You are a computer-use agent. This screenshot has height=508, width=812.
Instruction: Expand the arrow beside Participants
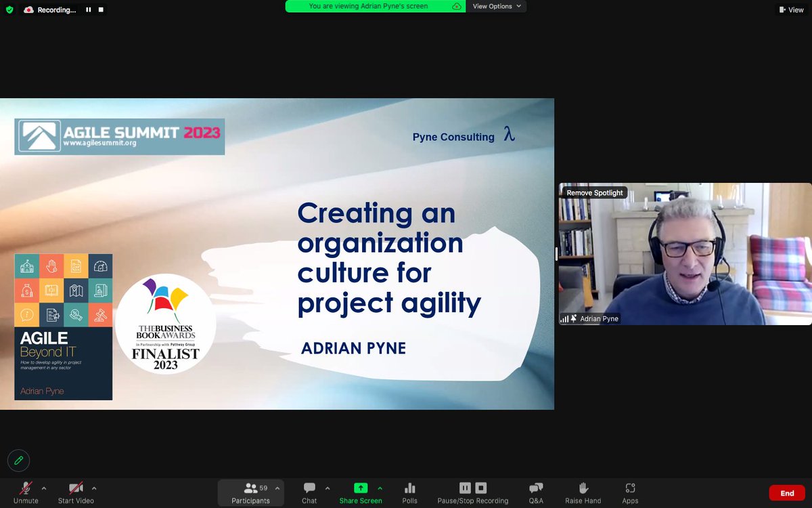tap(277, 488)
